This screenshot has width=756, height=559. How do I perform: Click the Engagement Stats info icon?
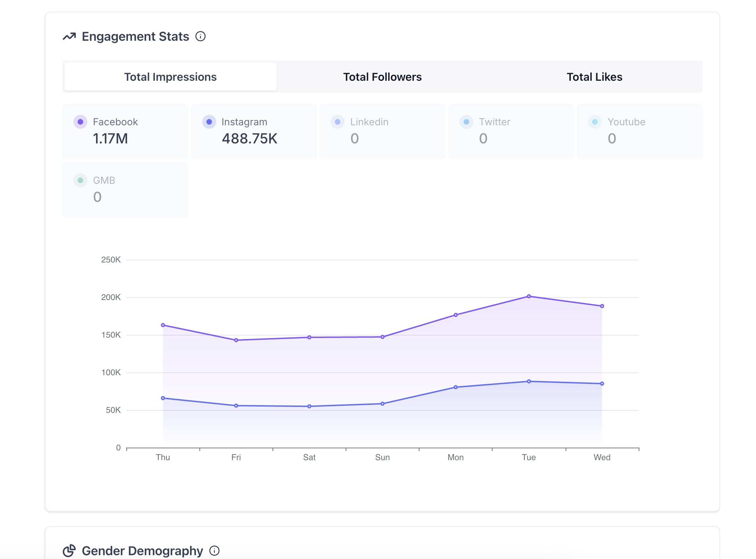pos(200,36)
